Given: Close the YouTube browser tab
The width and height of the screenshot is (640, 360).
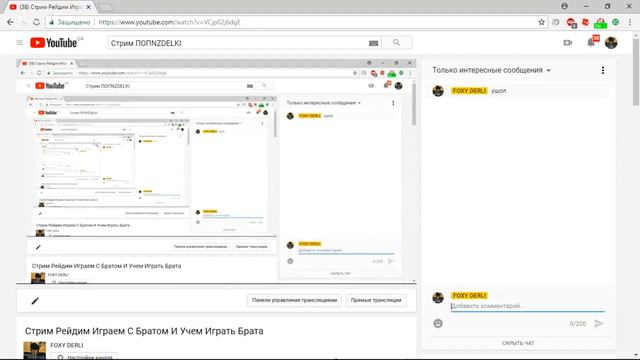Looking at the screenshot, I should click(x=89, y=7).
